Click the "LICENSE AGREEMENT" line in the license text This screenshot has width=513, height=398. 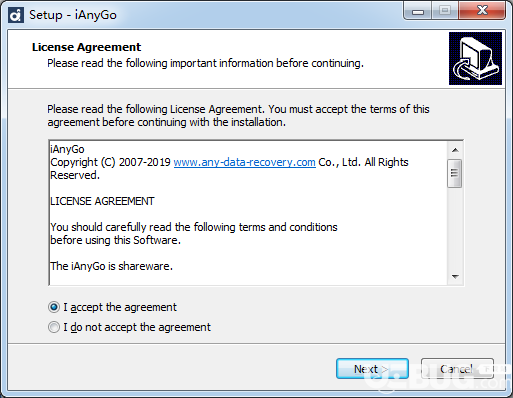102,201
